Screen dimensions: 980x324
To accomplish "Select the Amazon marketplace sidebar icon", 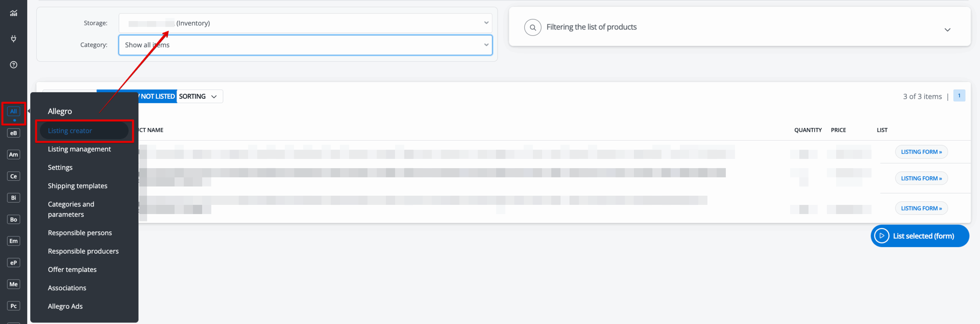I will [13, 155].
